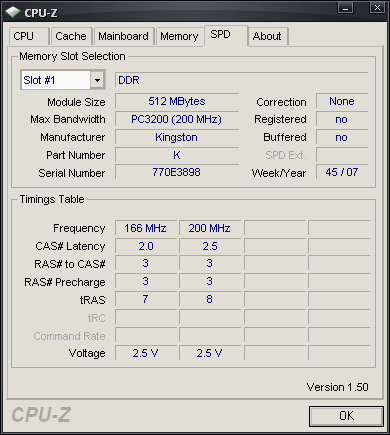390x435 pixels.
Task: Click the 200 MHz frequency cell
Action: 210,228
